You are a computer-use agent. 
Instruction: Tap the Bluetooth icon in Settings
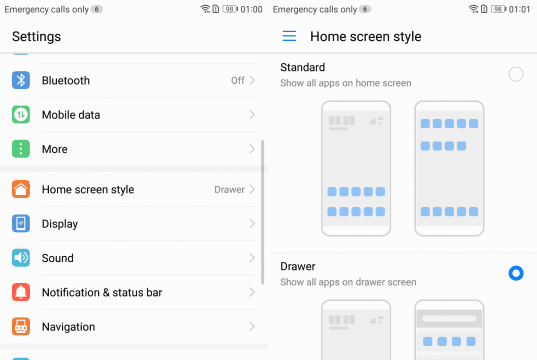click(21, 80)
